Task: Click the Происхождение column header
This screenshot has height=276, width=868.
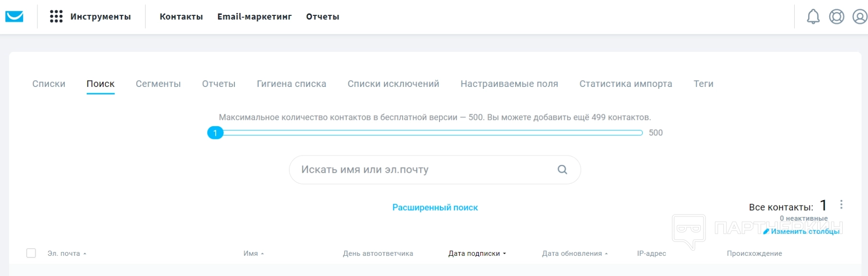Action: (754, 253)
